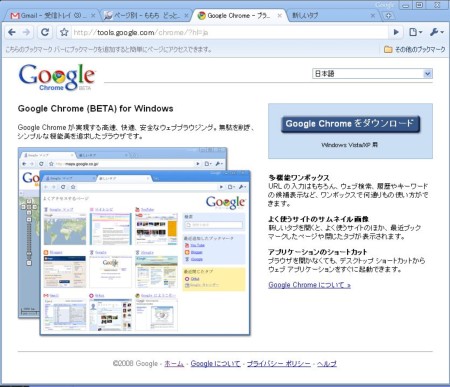450x387 pixels.
Task: Click the Windows Vista/XP 用 text
Action: click(350, 145)
